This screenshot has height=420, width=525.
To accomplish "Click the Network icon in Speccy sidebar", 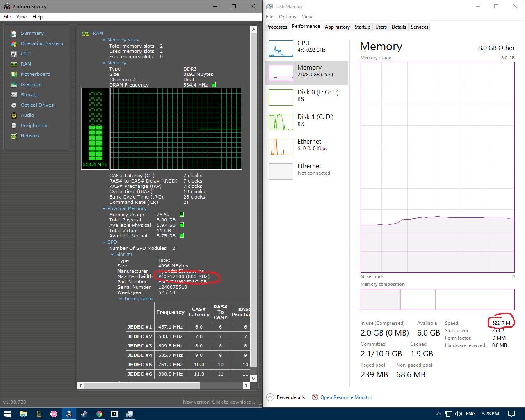I will [14, 136].
